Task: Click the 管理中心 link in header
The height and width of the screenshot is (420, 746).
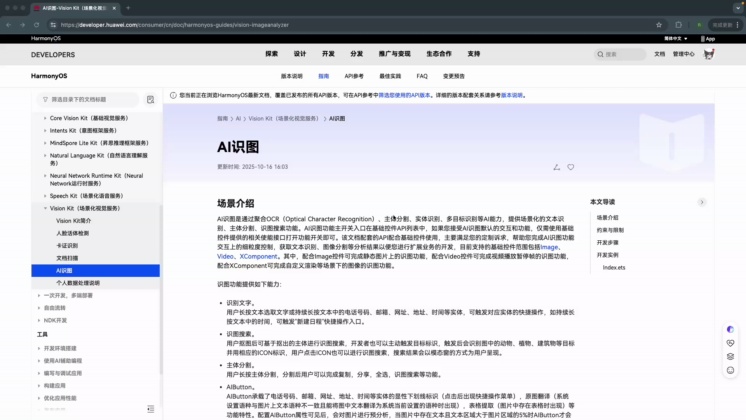Action: coord(683,54)
